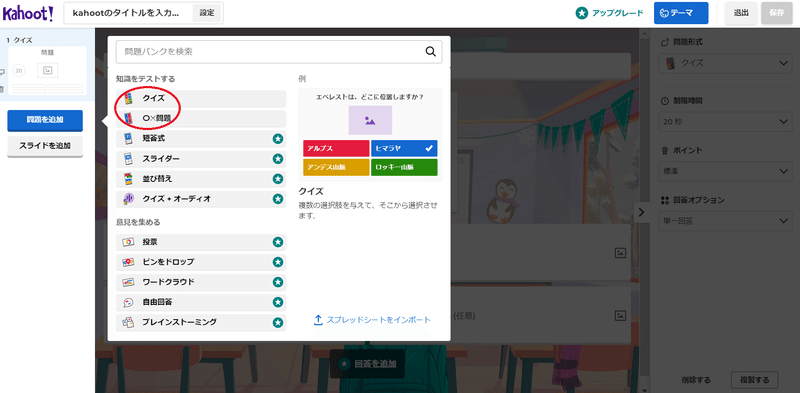Click the クイズ + オーディオ audio icon

tap(128, 199)
